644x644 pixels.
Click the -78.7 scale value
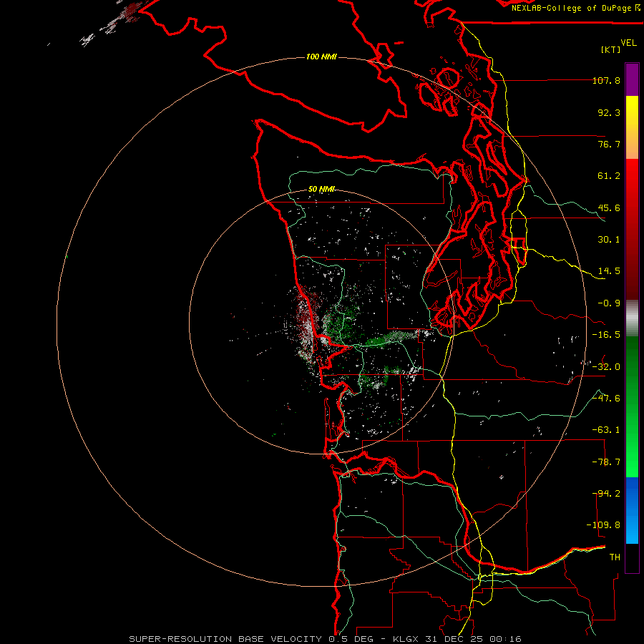(x=606, y=462)
